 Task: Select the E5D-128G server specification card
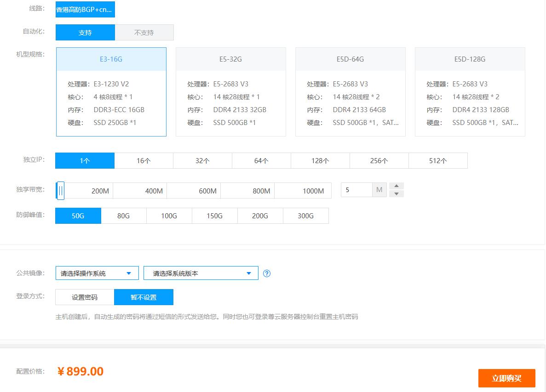coord(470,92)
